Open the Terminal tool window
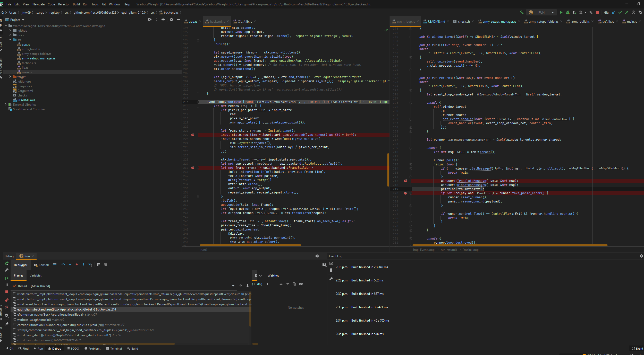 click(x=114, y=348)
